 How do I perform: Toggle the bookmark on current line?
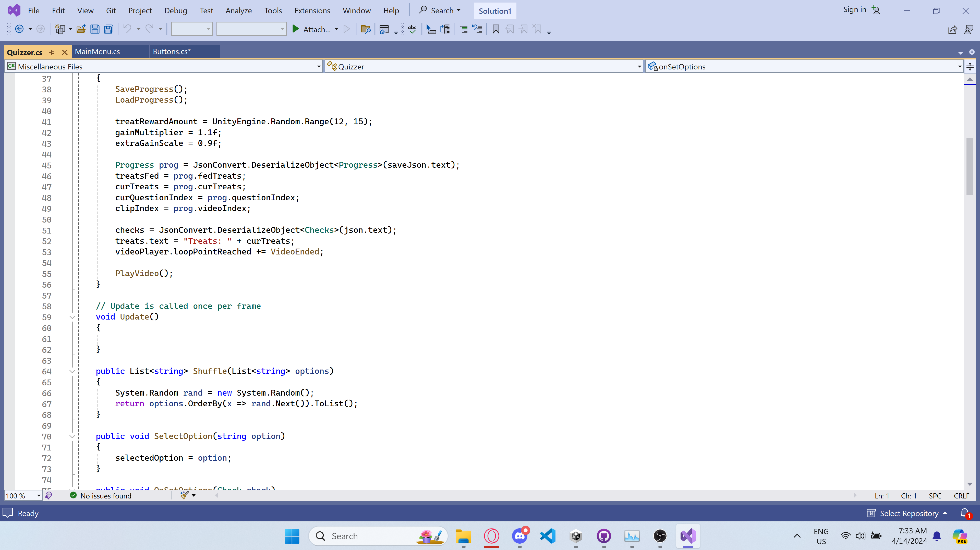496,29
